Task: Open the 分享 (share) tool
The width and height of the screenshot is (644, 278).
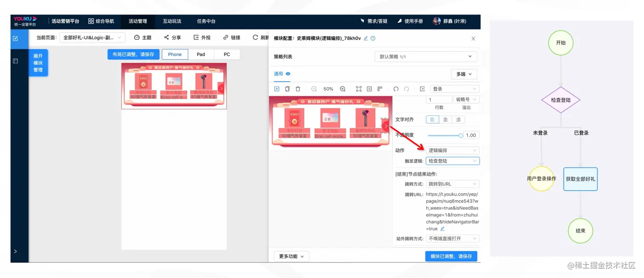Action: 172,38
